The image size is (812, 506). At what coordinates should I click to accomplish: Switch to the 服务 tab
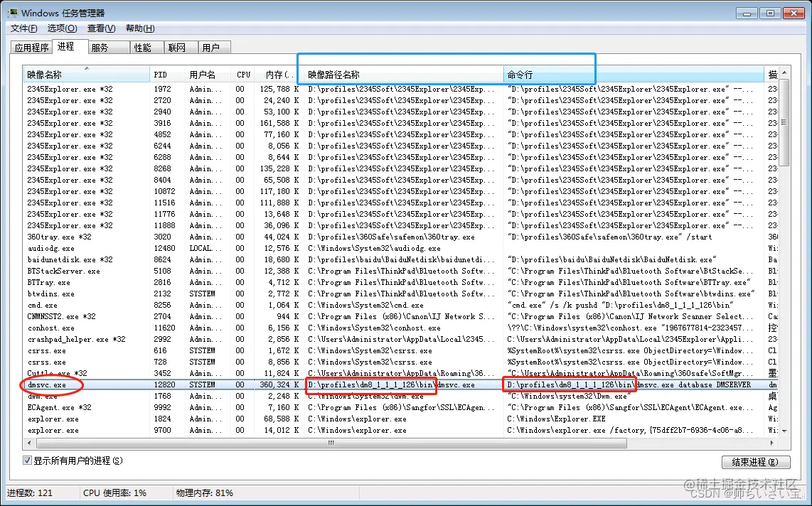coord(108,48)
